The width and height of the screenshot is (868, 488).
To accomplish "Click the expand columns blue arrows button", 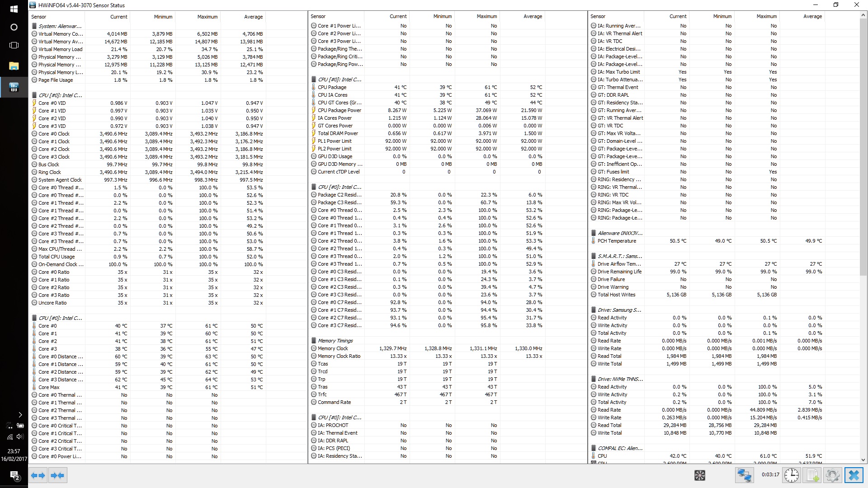I will point(38,475).
